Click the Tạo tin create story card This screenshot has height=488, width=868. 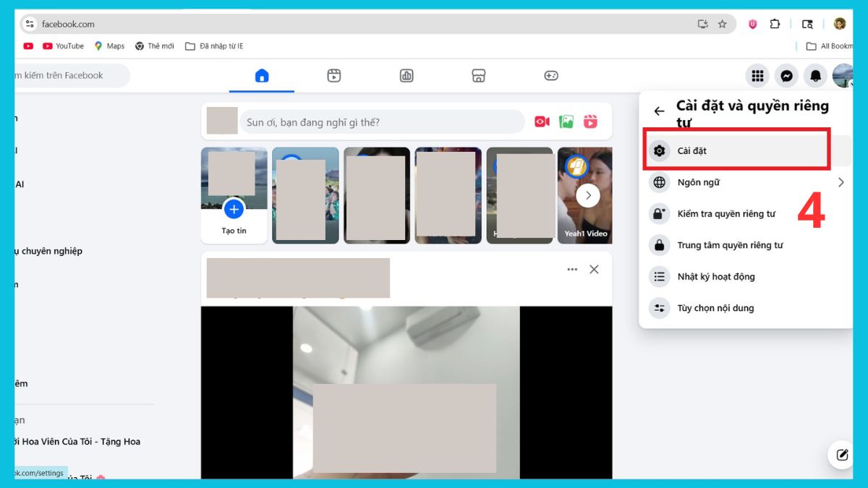pos(234,195)
